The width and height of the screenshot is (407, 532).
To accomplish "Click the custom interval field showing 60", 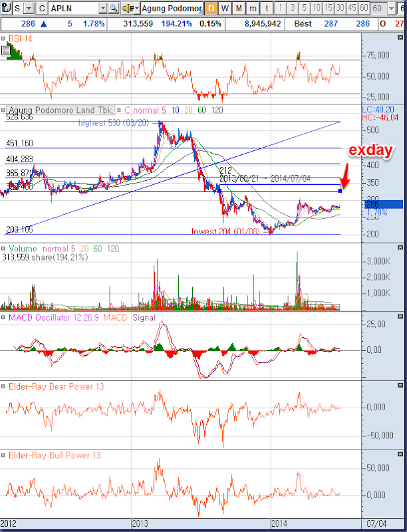I will 379,9.
